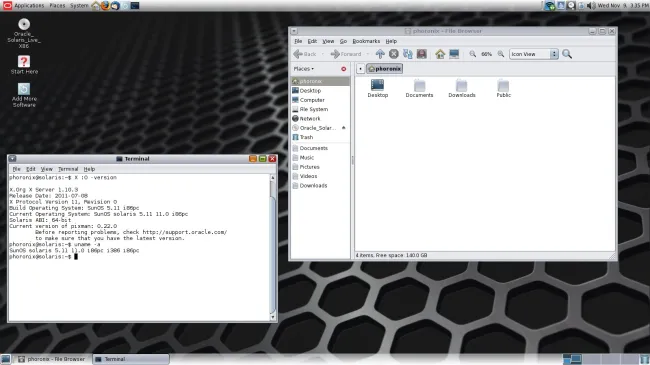650x365 pixels.
Task: Select the Downloads folder icon
Action: point(461,89)
